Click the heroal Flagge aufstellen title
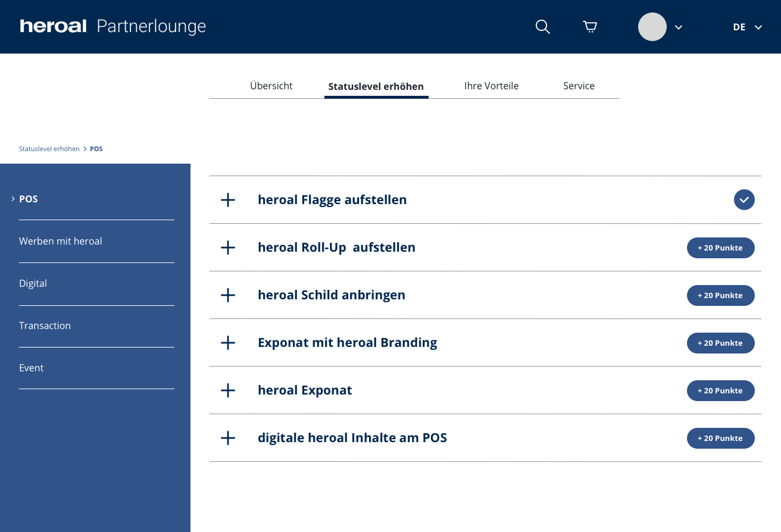This screenshot has width=781, height=532. pos(332,200)
